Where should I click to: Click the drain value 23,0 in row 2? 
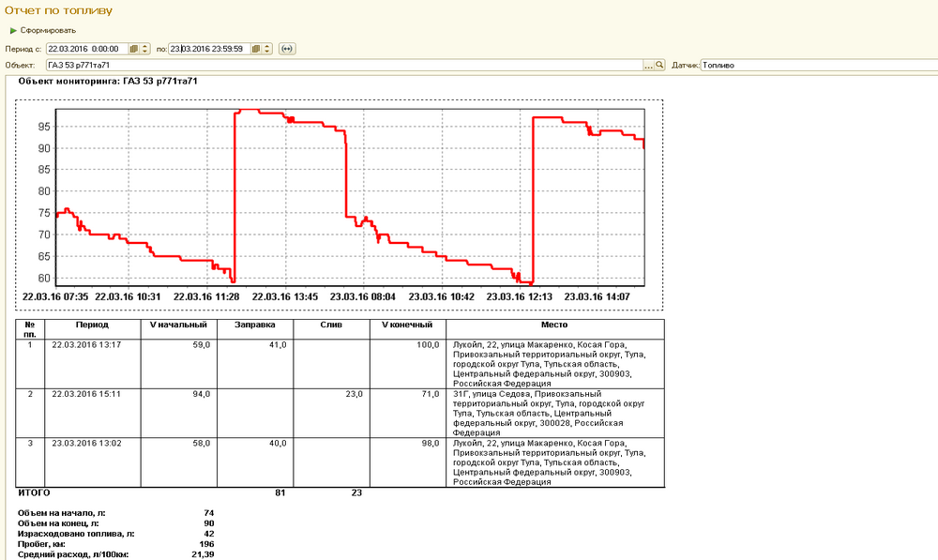(355, 394)
